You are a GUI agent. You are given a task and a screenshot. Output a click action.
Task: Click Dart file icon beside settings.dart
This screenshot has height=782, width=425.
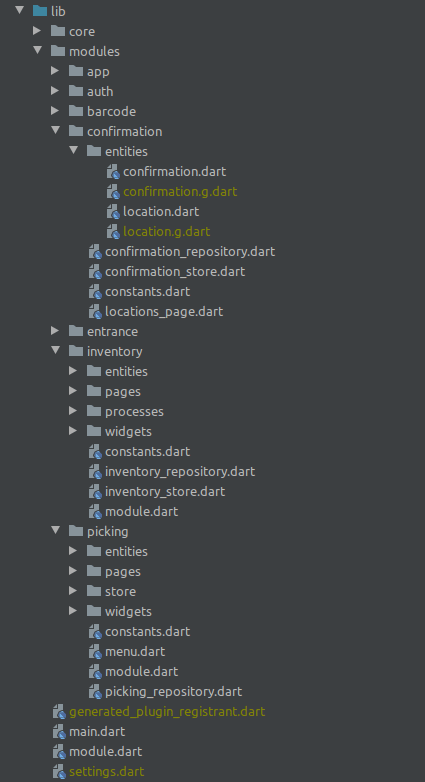coord(59,772)
